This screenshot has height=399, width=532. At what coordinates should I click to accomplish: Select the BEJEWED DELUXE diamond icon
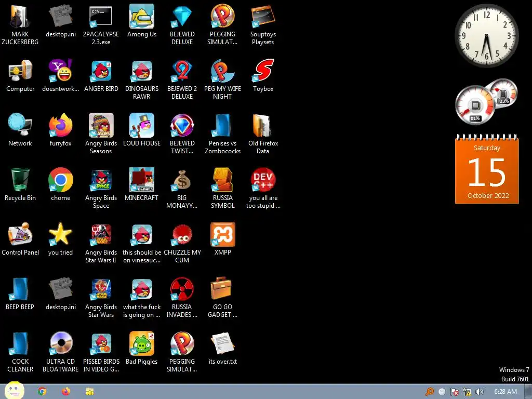(182, 17)
